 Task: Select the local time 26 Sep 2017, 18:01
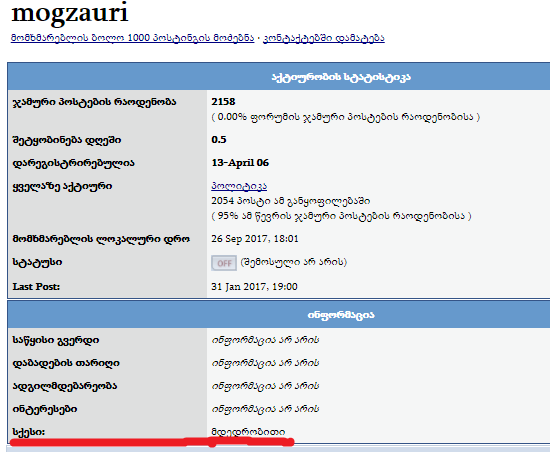click(x=255, y=239)
